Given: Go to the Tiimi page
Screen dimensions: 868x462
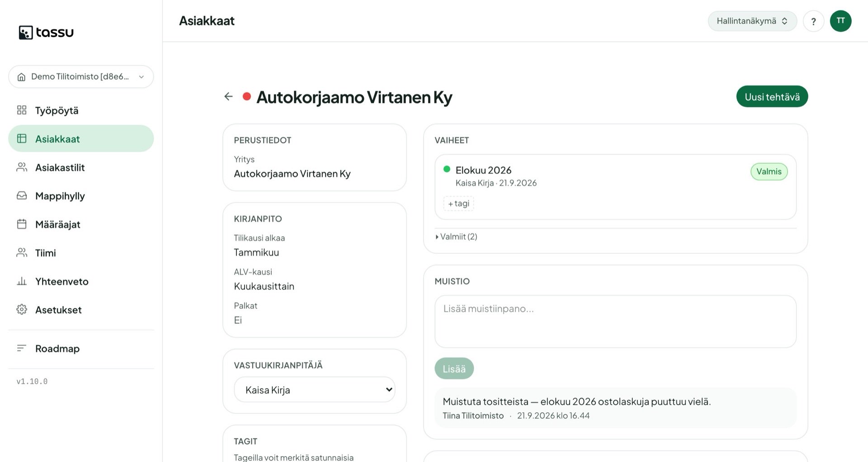Looking at the screenshot, I should point(81,253).
